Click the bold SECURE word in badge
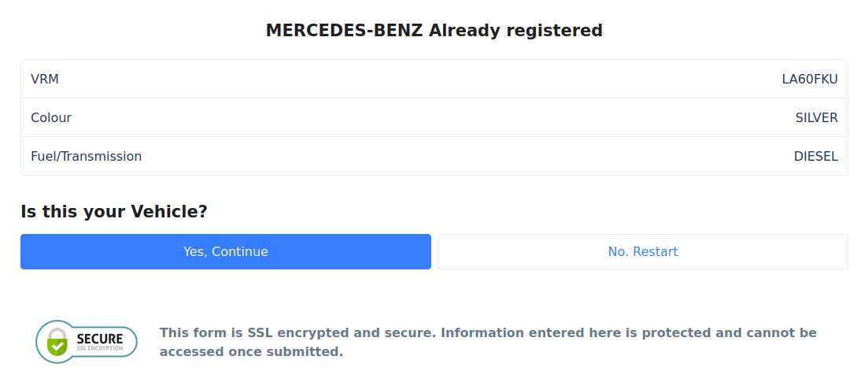This screenshot has width=868, height=386. pyautogui.click(x=100, y=339)
